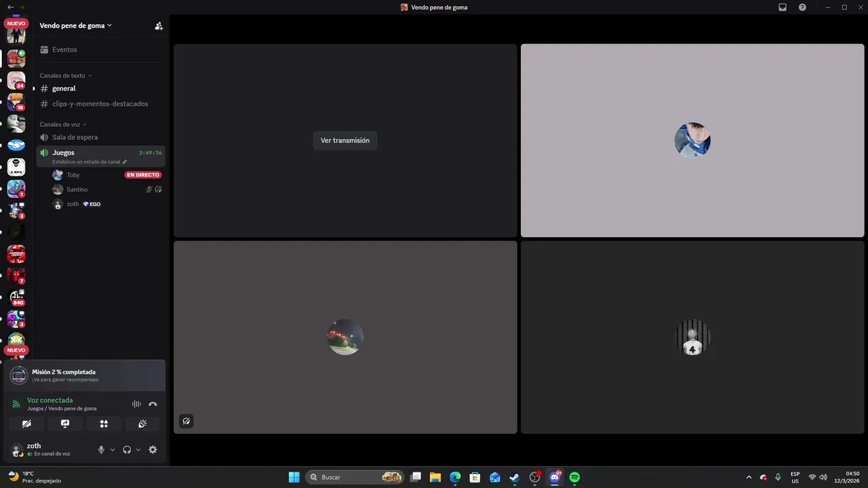The width and height of the screenshot is (868, 488).
Task: Open the server menu 'Vendo pene de goma'
Action: pos(76,26)
